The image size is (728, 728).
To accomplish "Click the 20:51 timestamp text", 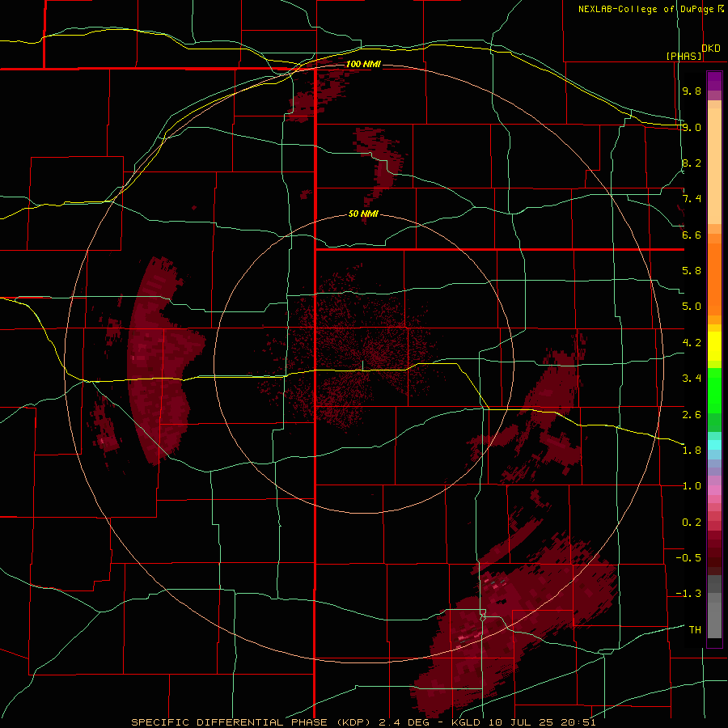I will pyautogui.click(x=577, y=722).
